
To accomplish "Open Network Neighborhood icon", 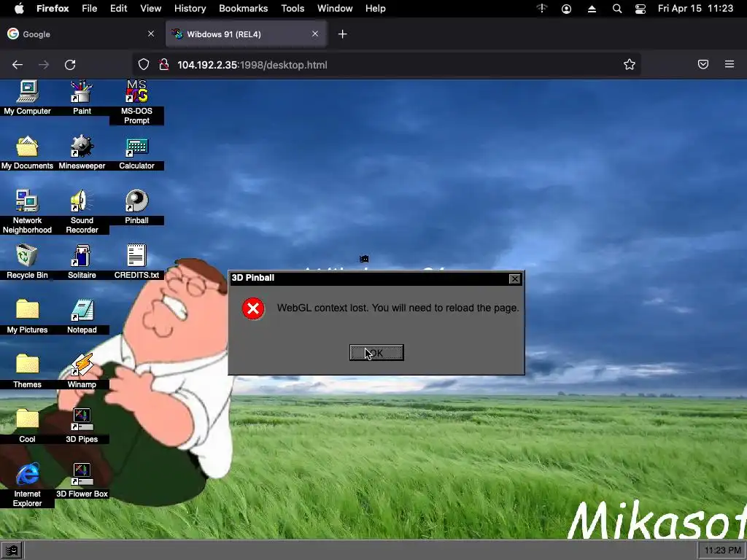I will (x=27, y=211).
